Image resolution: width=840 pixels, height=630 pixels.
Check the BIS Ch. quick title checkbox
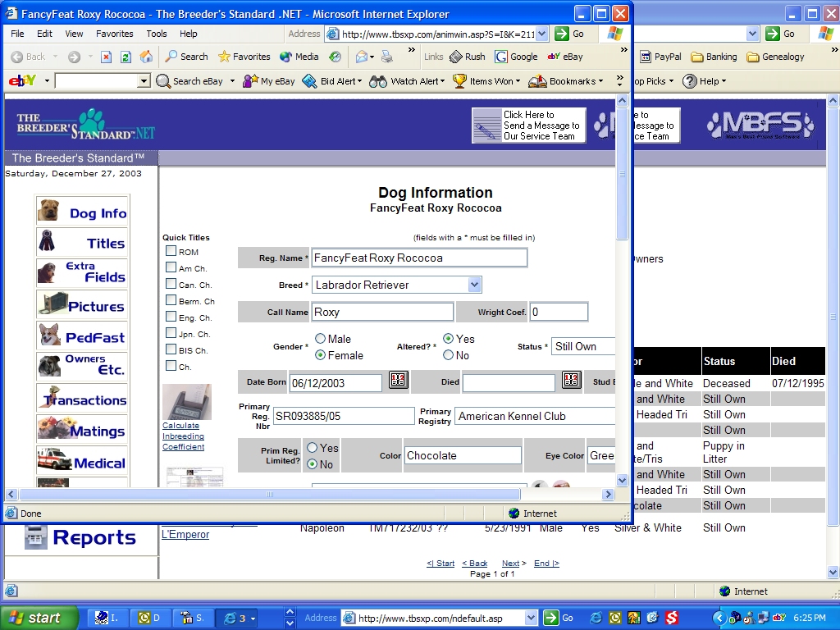171,349
